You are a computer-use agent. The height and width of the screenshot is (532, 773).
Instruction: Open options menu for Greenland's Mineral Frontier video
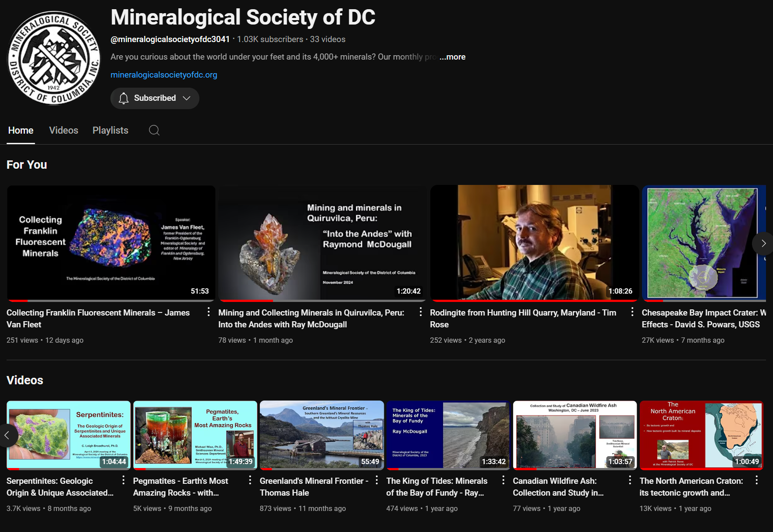click(x=377, y=480)
